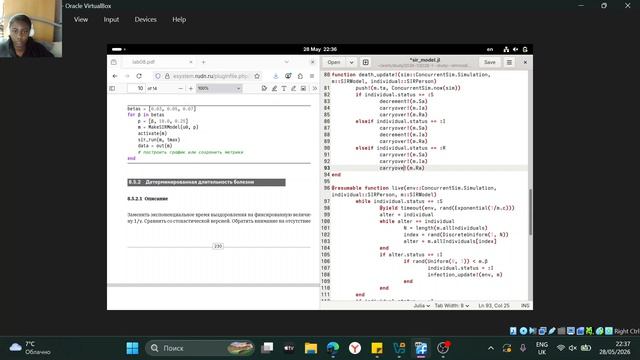Open the text editor hamburger menu
640x360 pixels.
(509, 62)
